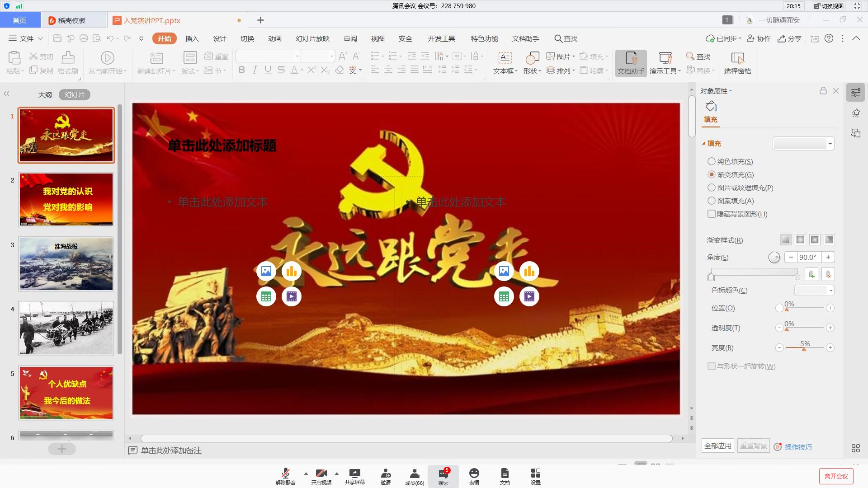
Task: Lock the object properties panel
Action: 823,91
